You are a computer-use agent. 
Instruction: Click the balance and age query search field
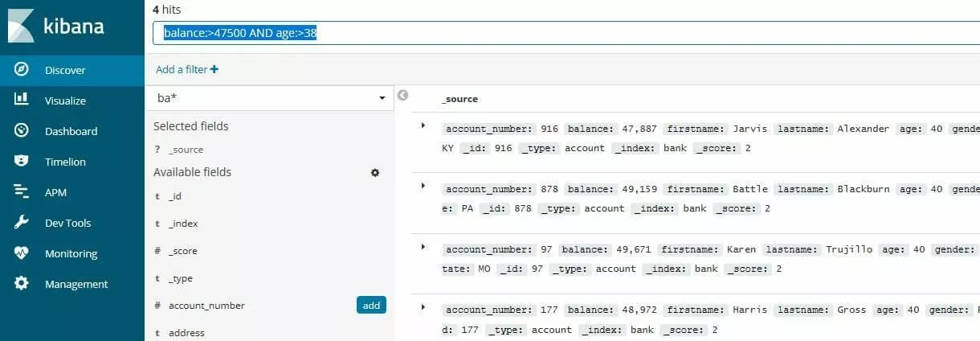point(562,33)
